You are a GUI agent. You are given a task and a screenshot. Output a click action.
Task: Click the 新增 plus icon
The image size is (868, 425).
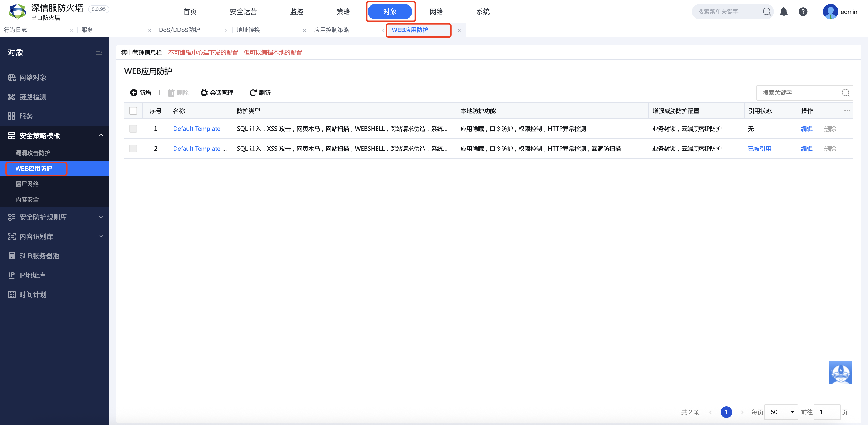tap(134, 93)
